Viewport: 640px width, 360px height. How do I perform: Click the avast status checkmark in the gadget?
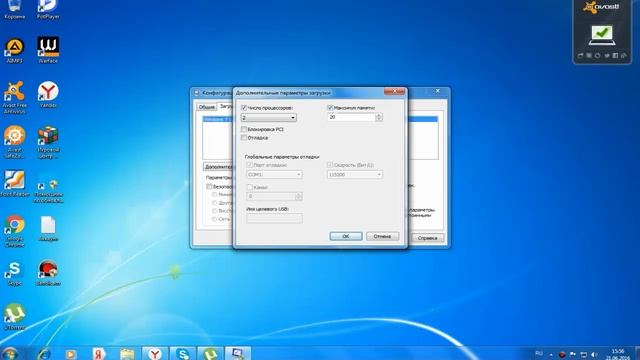602,35
